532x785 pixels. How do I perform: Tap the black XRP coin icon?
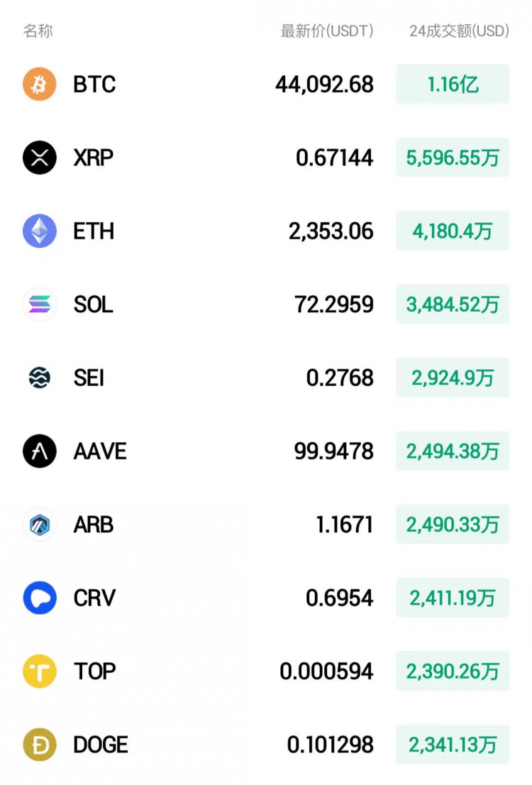point(40,158)
